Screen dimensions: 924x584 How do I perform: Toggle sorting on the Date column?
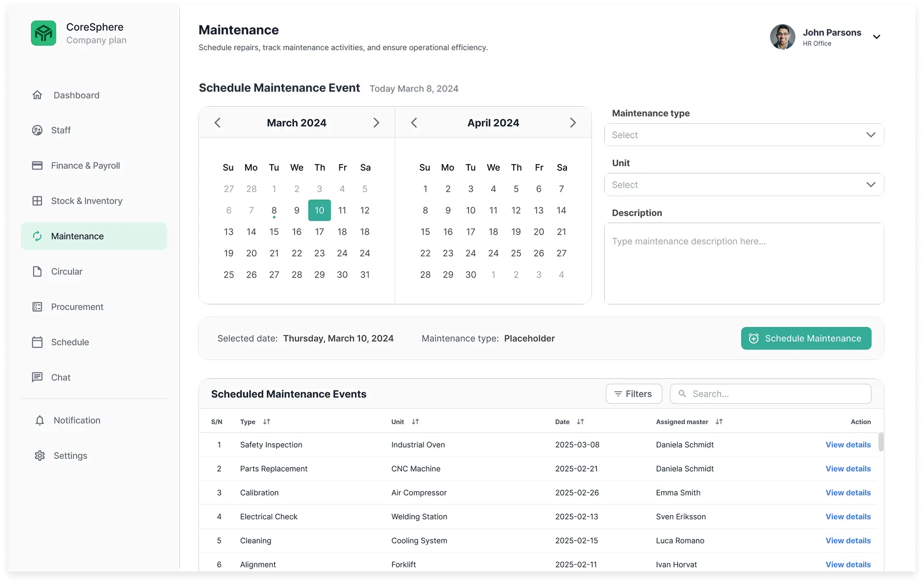580,422
